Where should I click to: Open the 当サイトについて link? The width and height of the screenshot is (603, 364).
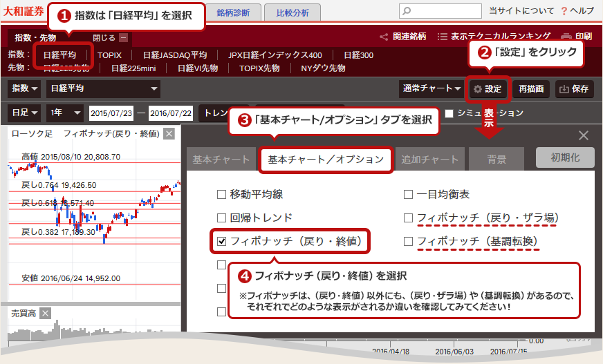point(521,11)
